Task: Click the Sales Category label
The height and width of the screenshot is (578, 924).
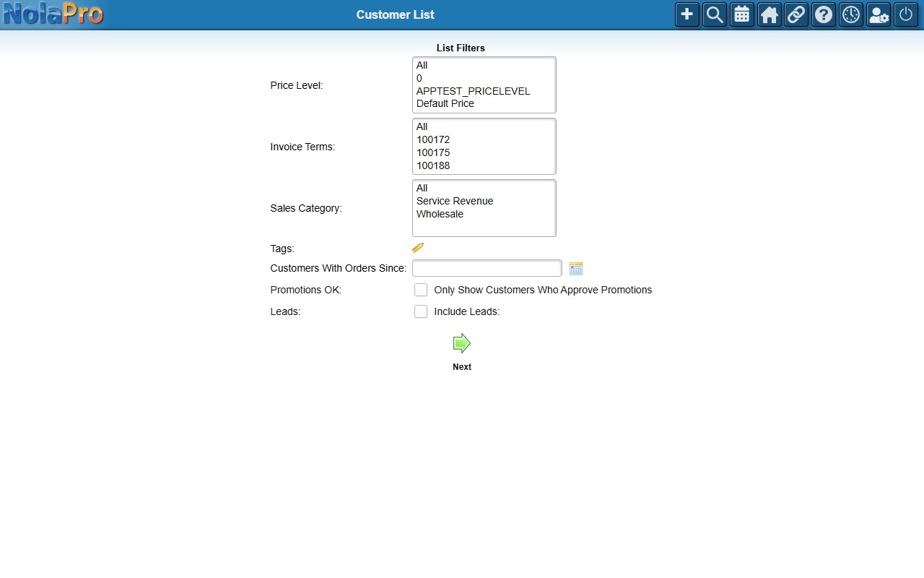Action: (306, 208)
